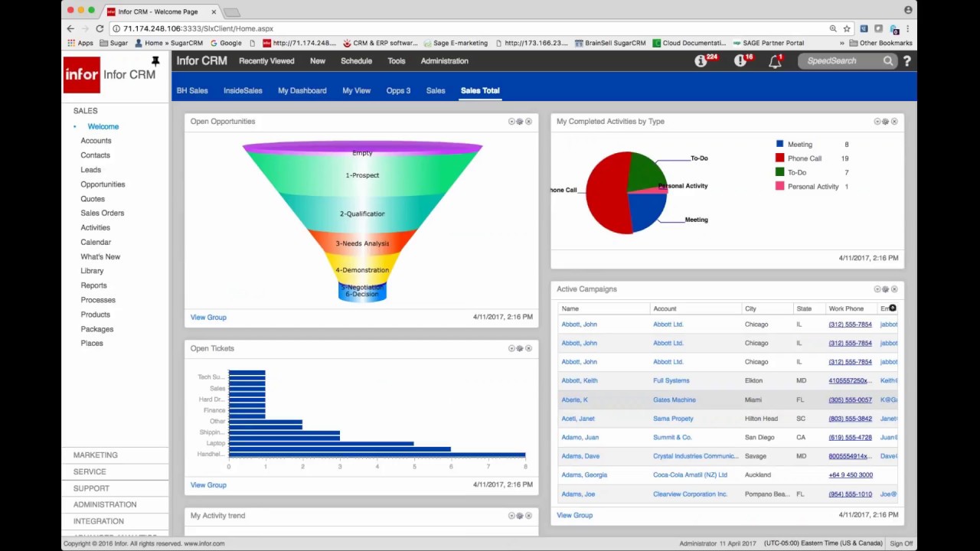This screenshot has height=551, width=980.
Task: Click View Group under Open Opportunities
Action: click(208, 318)
